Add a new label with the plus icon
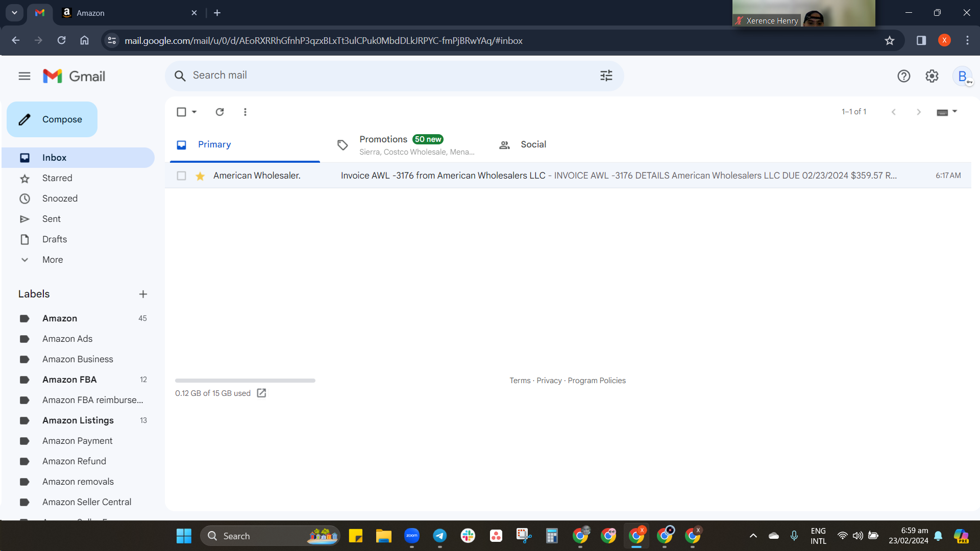980x551 pixels. point(143,294)
